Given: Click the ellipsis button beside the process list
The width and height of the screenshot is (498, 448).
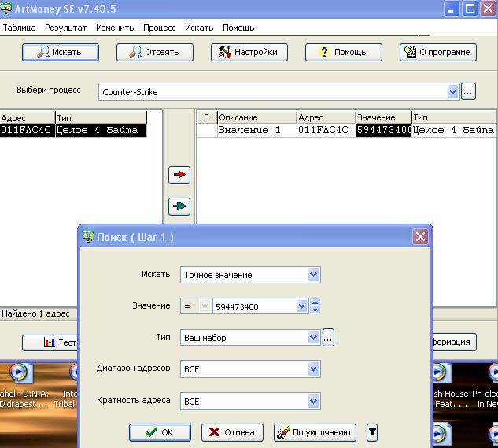Looking at the screenshot, I should [x=468, y=92].
